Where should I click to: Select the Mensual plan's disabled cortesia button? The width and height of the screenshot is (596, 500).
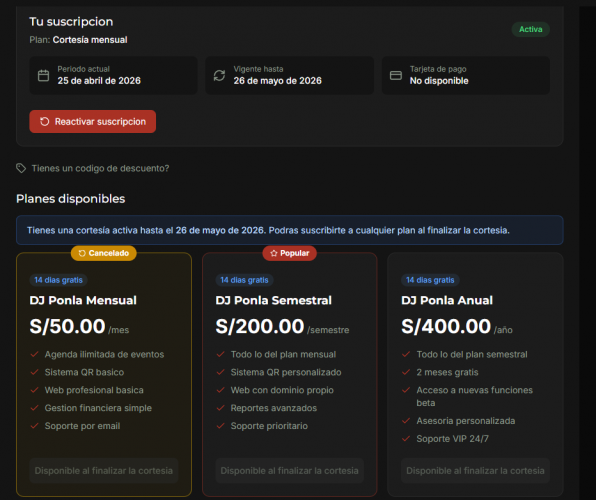(x=104, y=471)
